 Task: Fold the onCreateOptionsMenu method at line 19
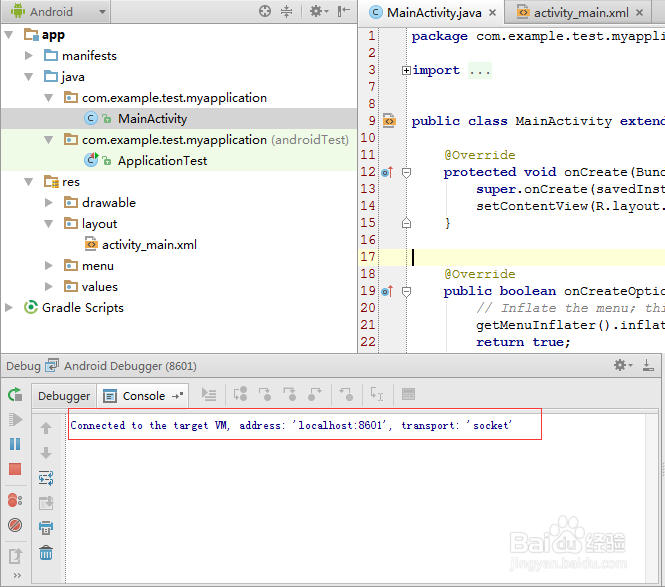(406, 292)
